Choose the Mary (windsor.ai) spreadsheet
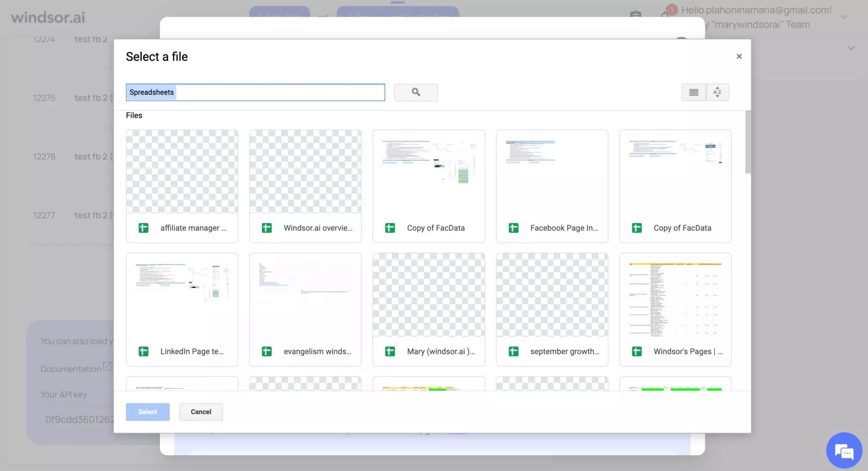Viewport: 868px width, 471px height. tap(428, 309)
